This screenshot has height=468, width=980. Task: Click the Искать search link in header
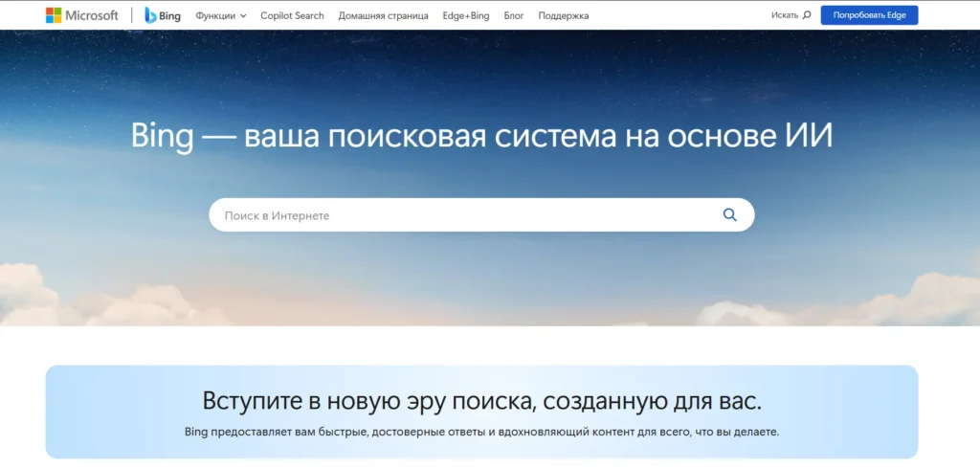tap(791, 15)
